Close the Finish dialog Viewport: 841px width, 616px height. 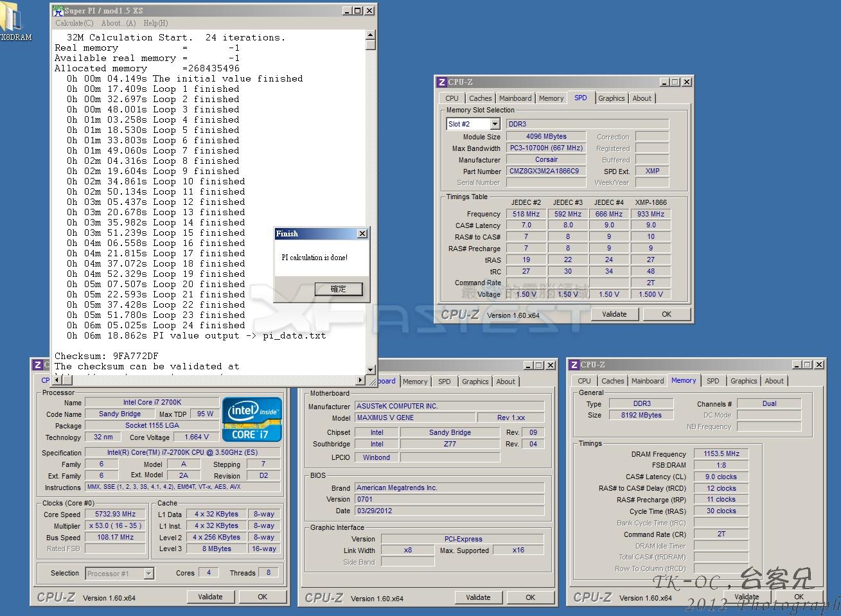(x=362, y=234)
